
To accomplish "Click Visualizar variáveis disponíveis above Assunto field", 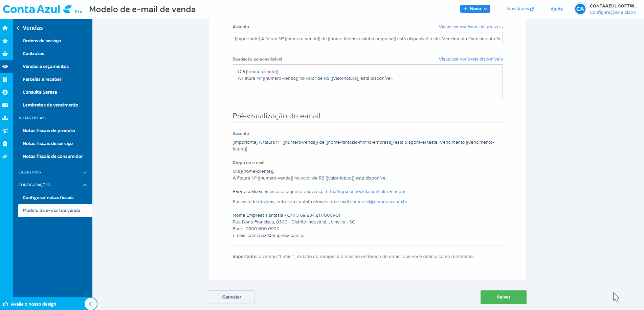I will (x=470, y=27).
